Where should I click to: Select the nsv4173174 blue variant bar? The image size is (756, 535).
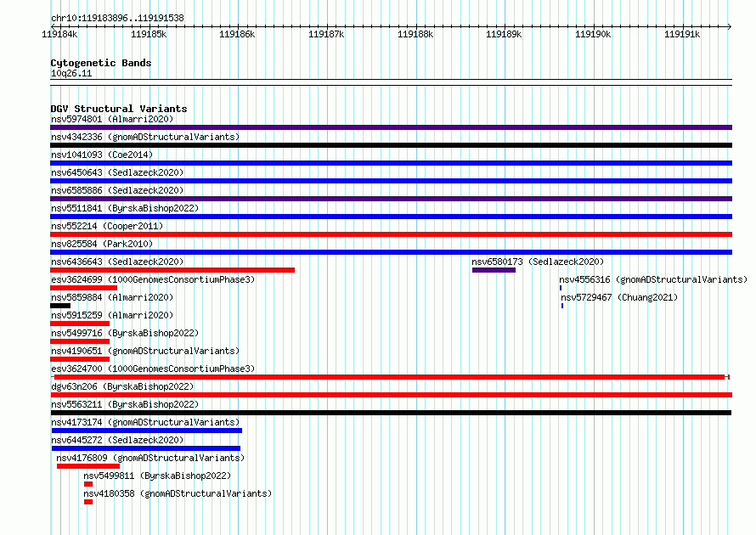pyautogui.click(x=147, y=431)
